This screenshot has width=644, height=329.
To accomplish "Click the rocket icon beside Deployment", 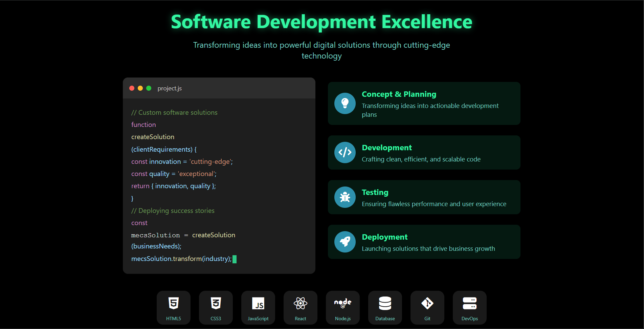I will click(x=345, y=242).
